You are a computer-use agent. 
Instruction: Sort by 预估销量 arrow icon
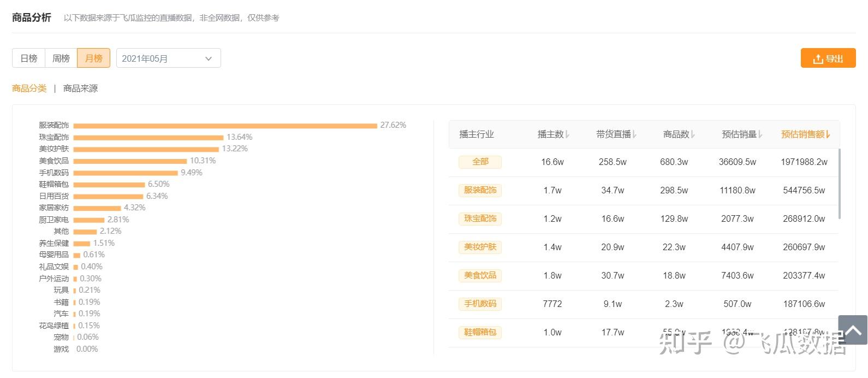click(x=760, y=134)
